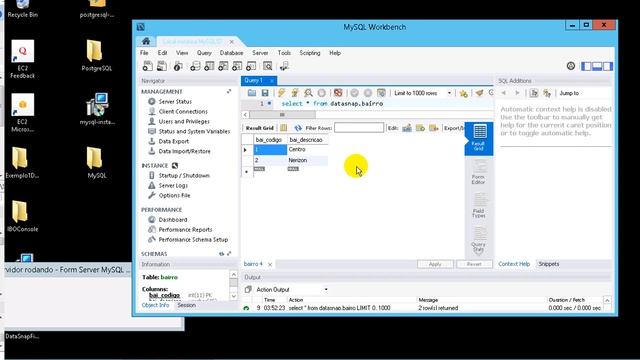This screenshot has width=640, height=360.
Task: Create a new SQL tab icon
Action: [x=147, y=66]
